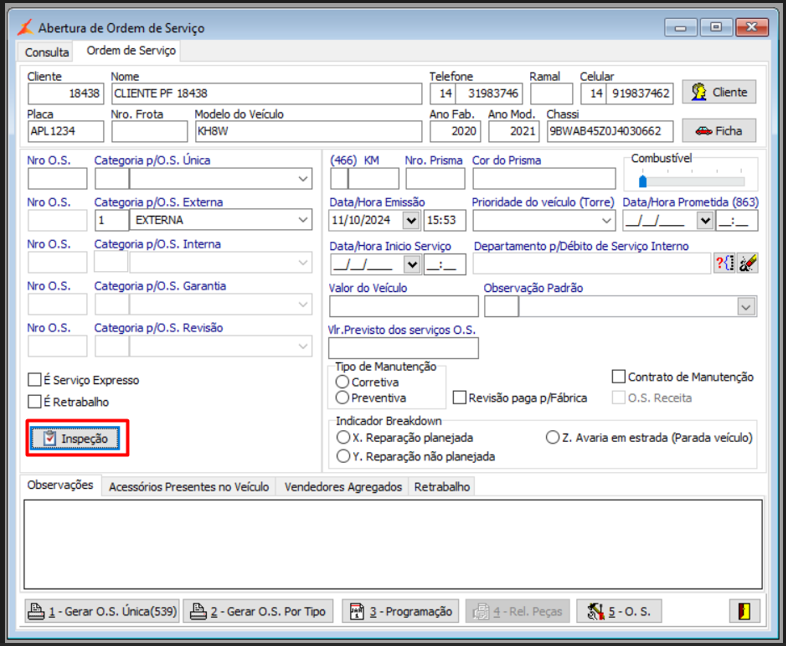Expand Categoria p/O.S. Interna dropdown

pos(303,263)
